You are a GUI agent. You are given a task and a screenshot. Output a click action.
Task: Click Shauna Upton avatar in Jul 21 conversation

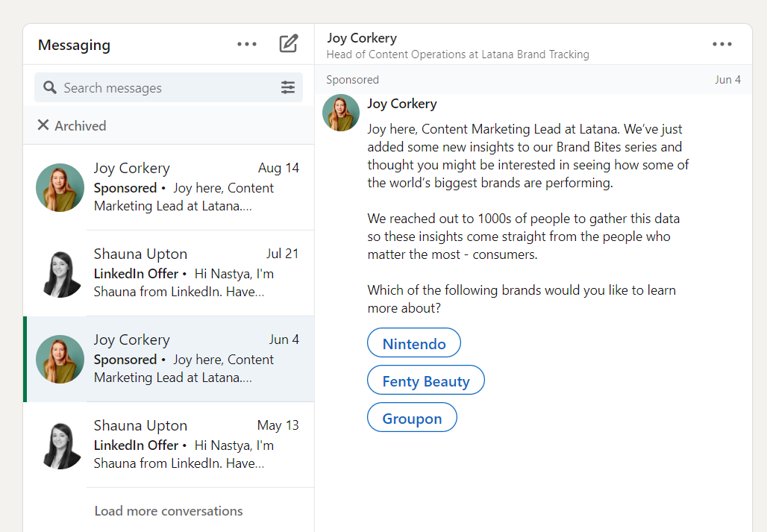click(60, 273)
